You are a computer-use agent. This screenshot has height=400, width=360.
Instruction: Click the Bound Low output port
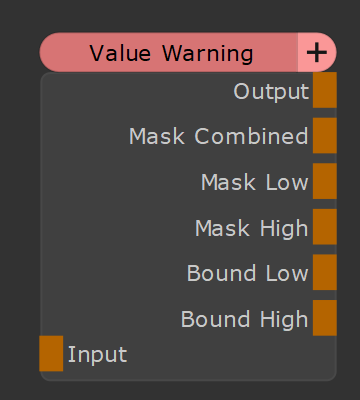[325, 272]
